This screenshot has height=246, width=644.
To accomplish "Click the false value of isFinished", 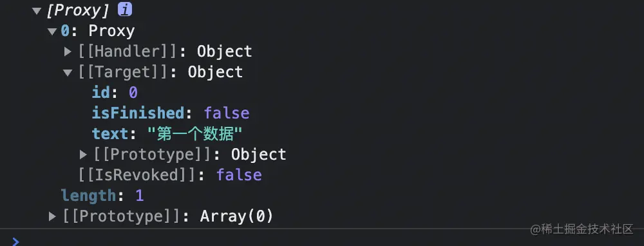I will (227, 113).
